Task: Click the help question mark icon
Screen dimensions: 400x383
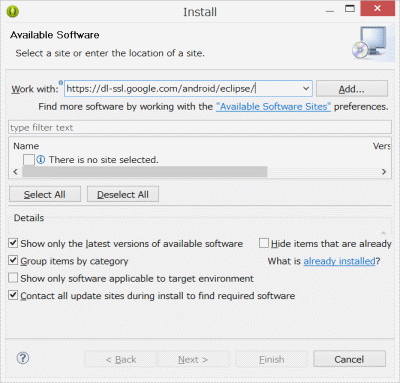Action: coord(23,358)
